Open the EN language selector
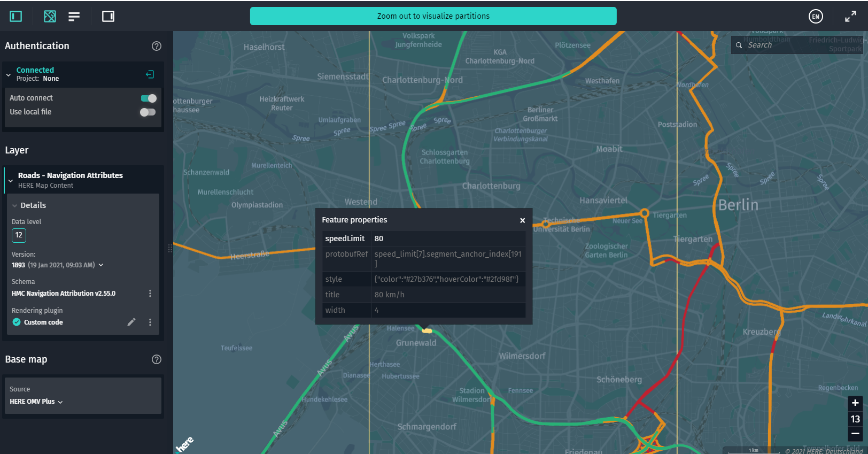 click(x=816, y=17)
